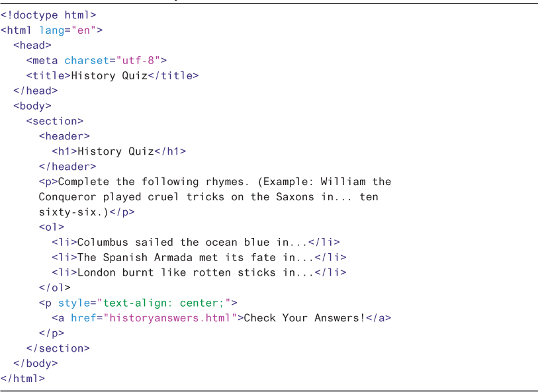
Task: Click the "sixty-six.)" closing paragraph line
Action: point(87,212)
